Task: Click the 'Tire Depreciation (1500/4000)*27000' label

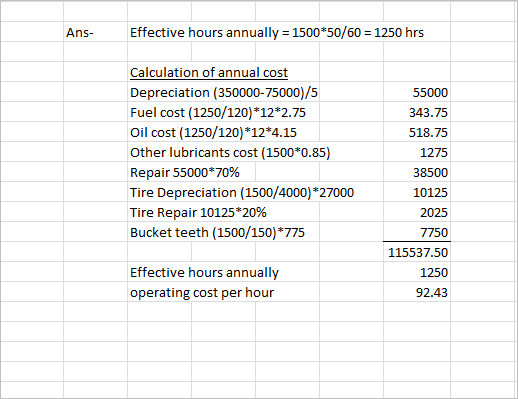Action: pos(242,192)
